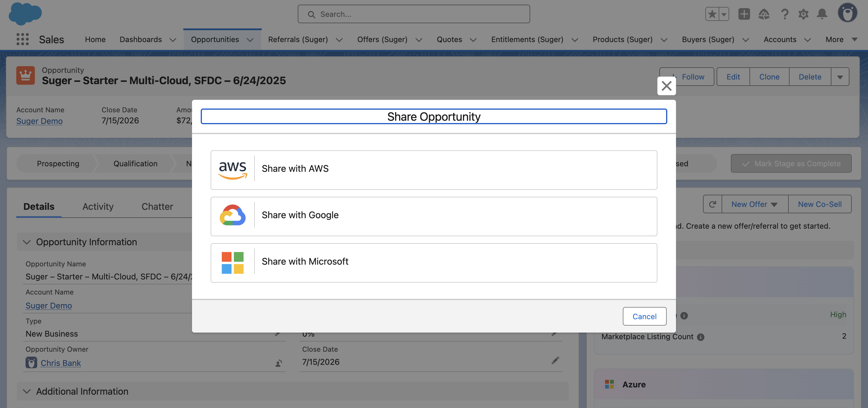Refresh the offers panel

[712, 204]
